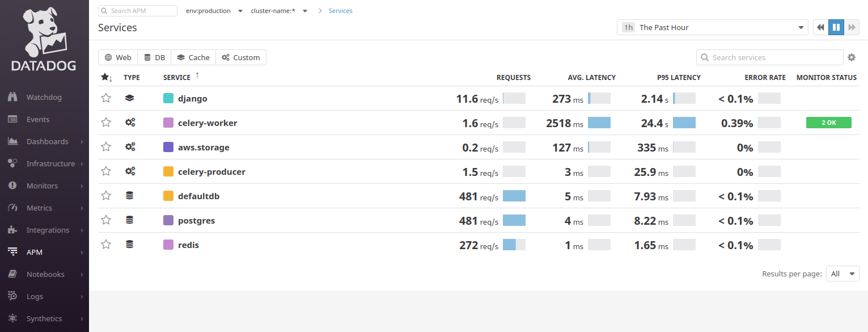Open services table settings gear

[x=851, y=57]
